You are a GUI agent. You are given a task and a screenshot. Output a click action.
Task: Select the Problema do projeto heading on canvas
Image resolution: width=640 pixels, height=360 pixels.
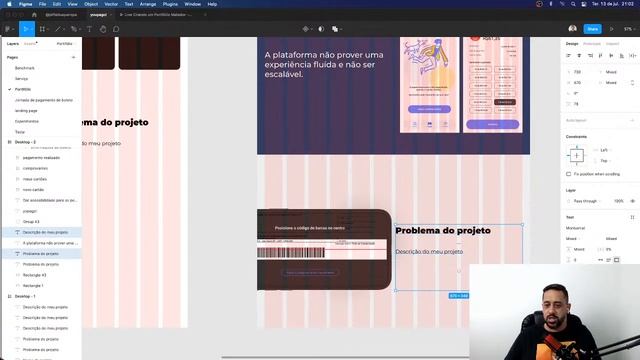click(x=443, y=231)
